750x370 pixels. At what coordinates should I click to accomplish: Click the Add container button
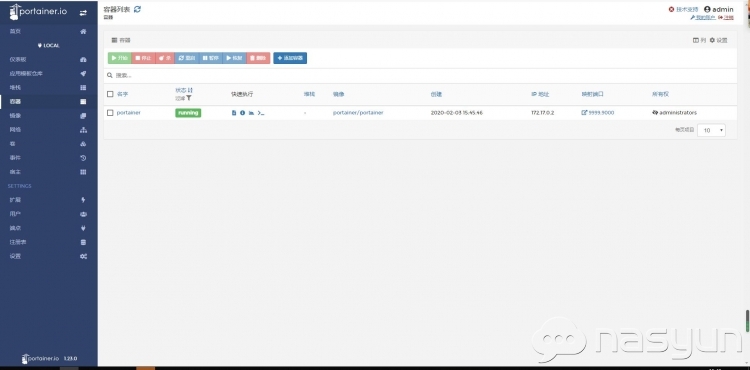click(290, 58)
